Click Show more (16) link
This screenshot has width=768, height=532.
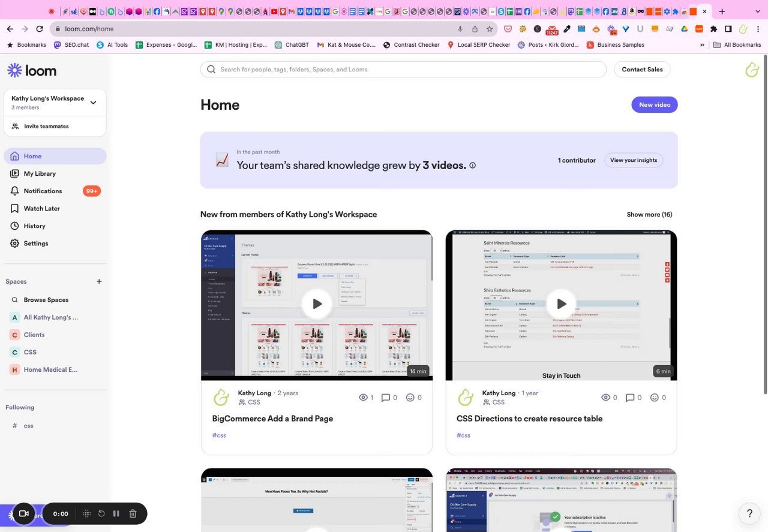point(649,214)
